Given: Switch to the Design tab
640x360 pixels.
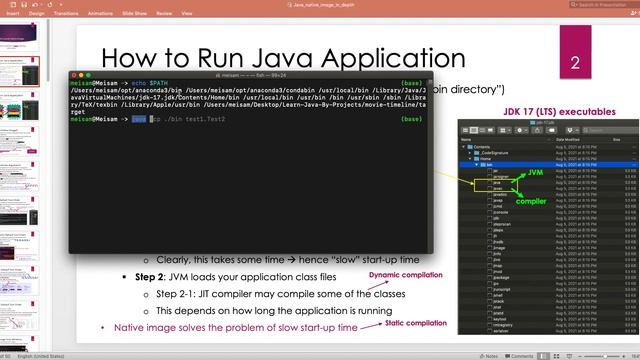Looking at the screenshot, I should [x=36, y=13].
